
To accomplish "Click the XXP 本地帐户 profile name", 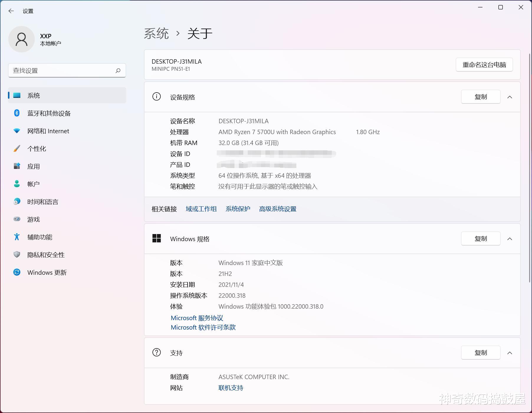I will (x=50, y=40).
